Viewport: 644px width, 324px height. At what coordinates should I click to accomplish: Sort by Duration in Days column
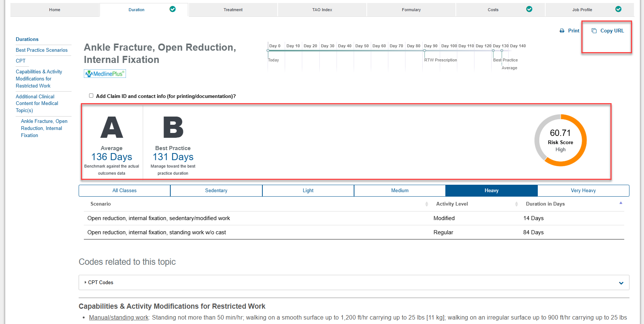coord(545,204)
